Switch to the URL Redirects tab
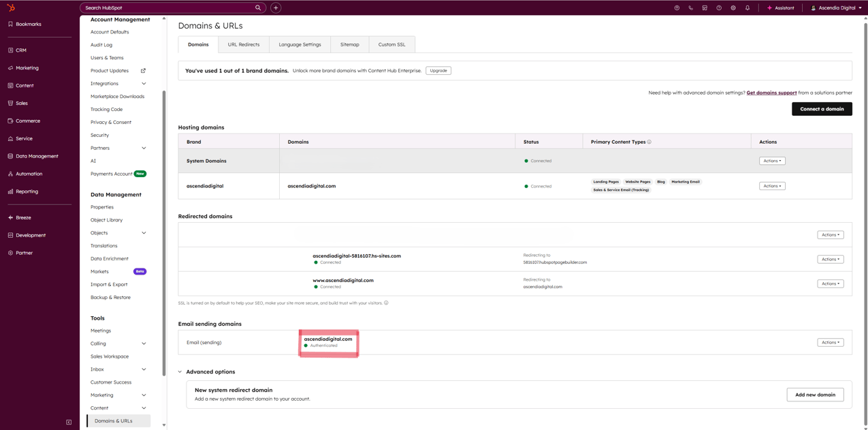 tap(243, 44)
